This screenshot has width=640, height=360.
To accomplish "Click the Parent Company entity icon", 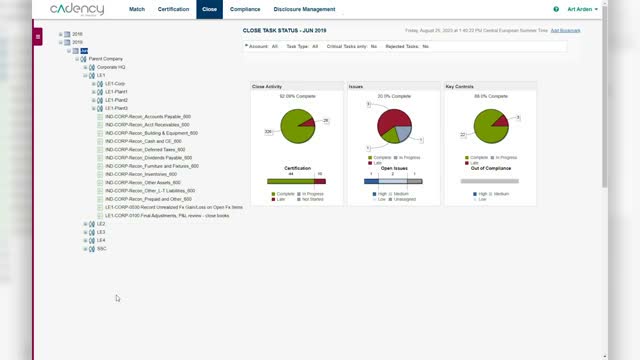I will [84, 59].
